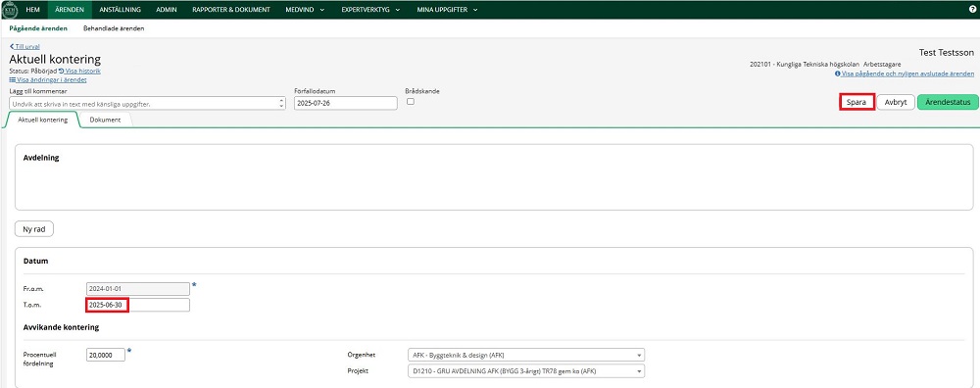The width and height of the screenshot is (980, 388).
Task: Select the ÄRENDEN menu item
Action: click(x=69, y=10)
